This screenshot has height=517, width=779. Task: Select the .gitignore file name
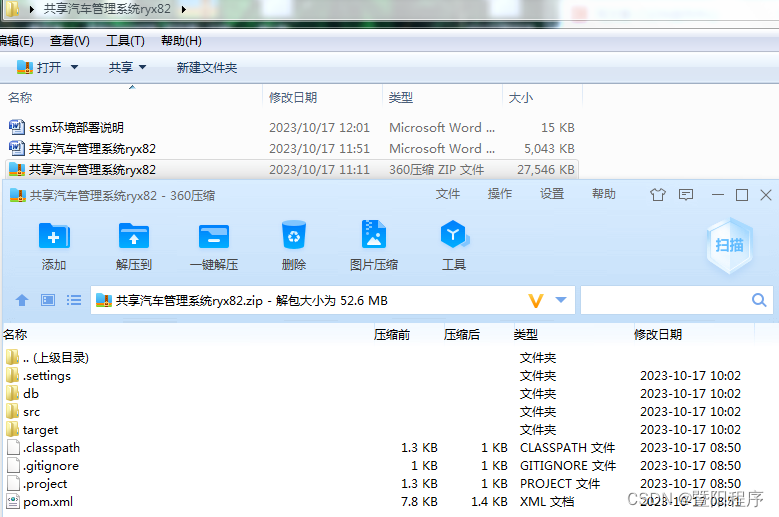pyautogui.click(x=51, y=466)
